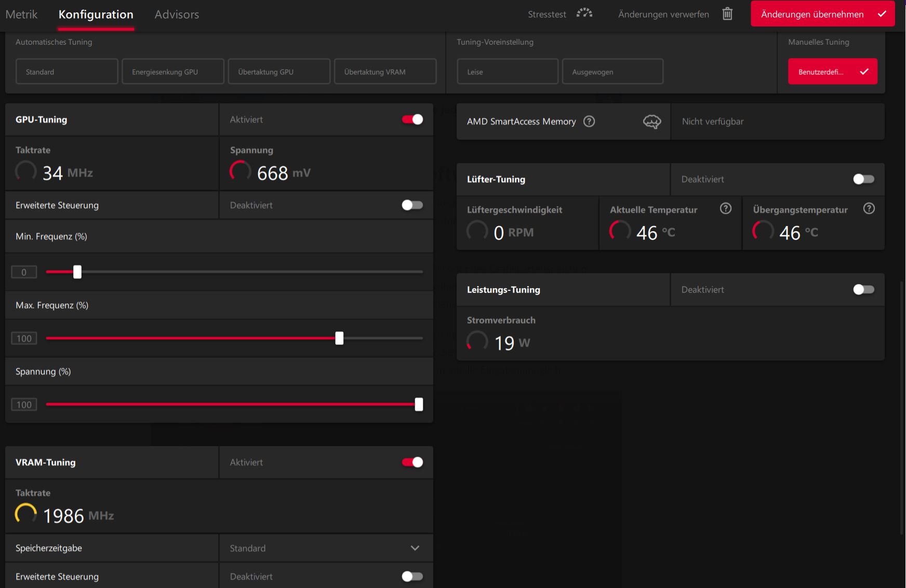The width and height of the screenshot is (906, 588).
Task: Click the Stresstest gauge icon
Action: (584, 14)
